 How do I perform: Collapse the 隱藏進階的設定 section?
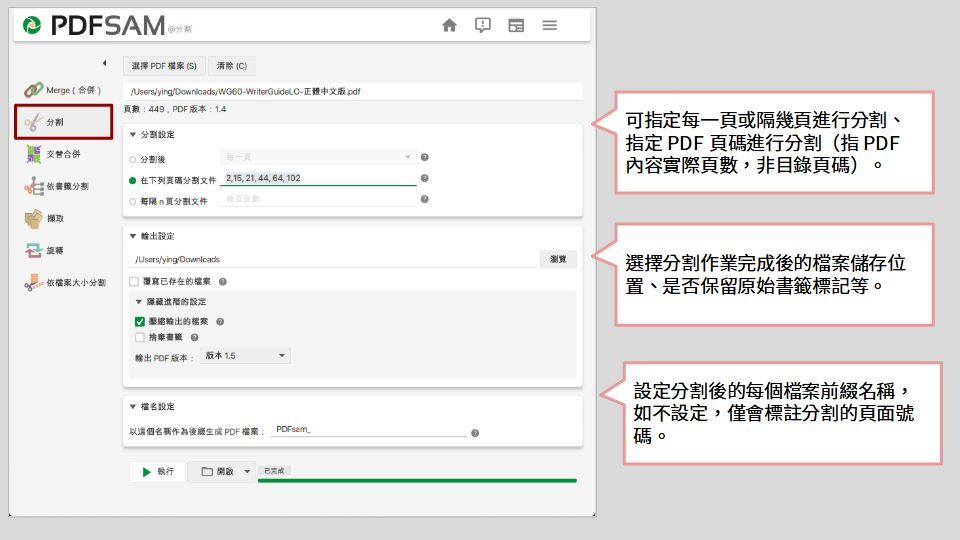click(139, 301)
